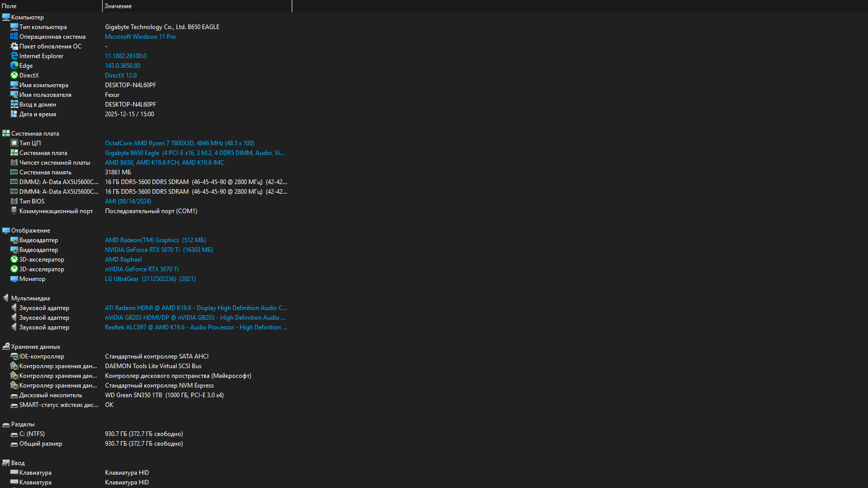Click the Дисковый накопитель drive icon
Image resolution: width=868 pixels, height=488 pixels.
(14, 395)
